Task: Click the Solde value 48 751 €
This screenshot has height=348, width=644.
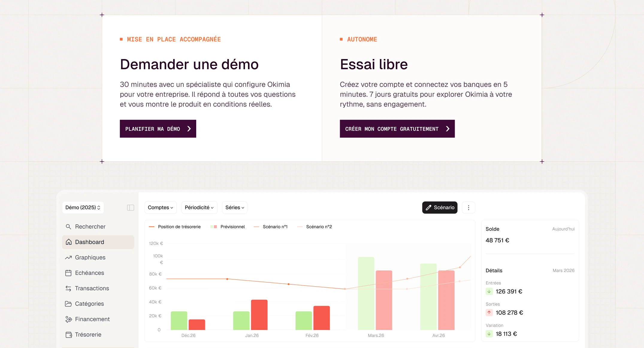Action: click(497, 240)
